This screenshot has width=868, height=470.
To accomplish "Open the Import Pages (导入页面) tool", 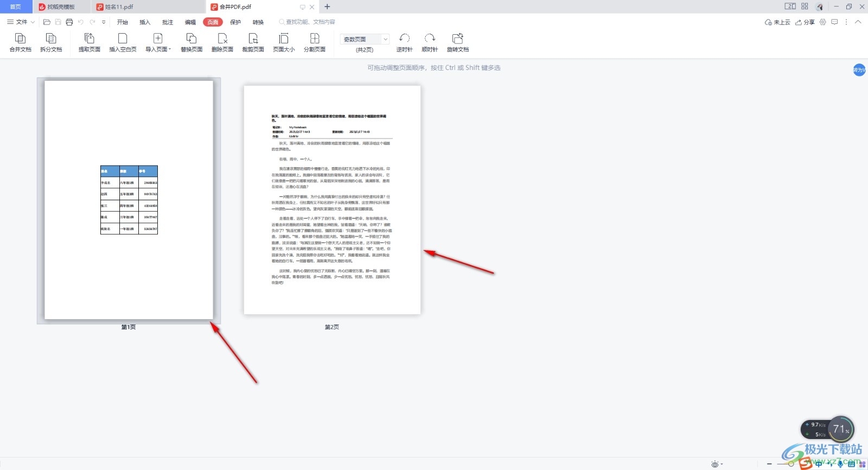I will point(158,42).
